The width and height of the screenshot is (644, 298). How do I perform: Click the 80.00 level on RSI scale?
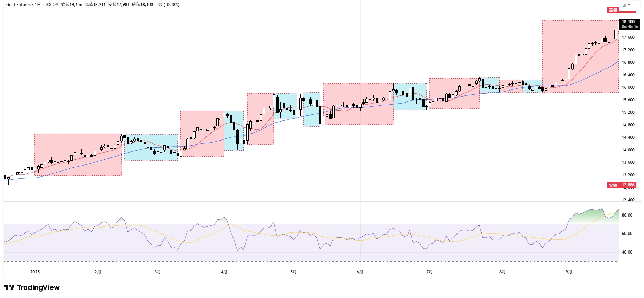[x=627, y=215]
